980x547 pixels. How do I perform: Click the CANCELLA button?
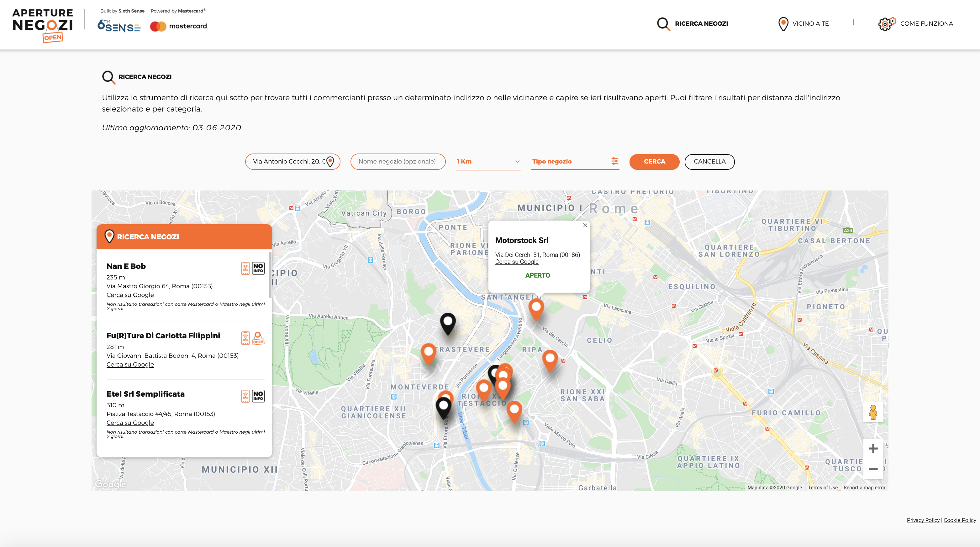tap(709, 162)
